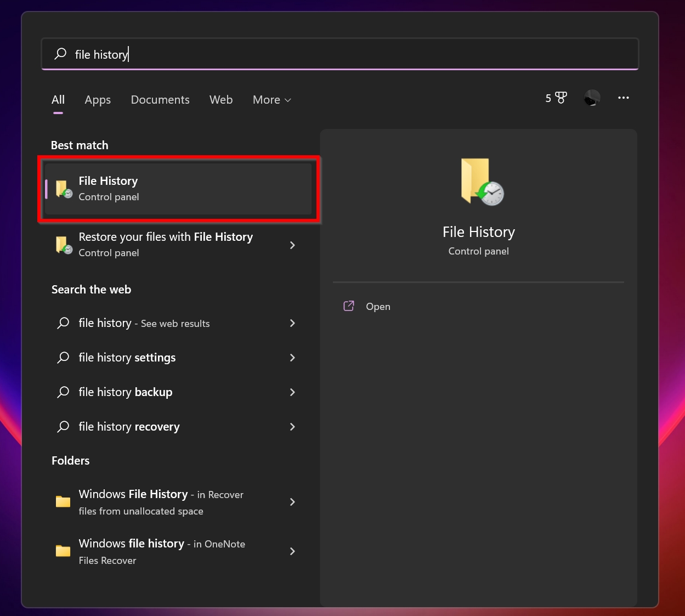
Task: Expand chevron for file history backup
Action: point(292,392)
